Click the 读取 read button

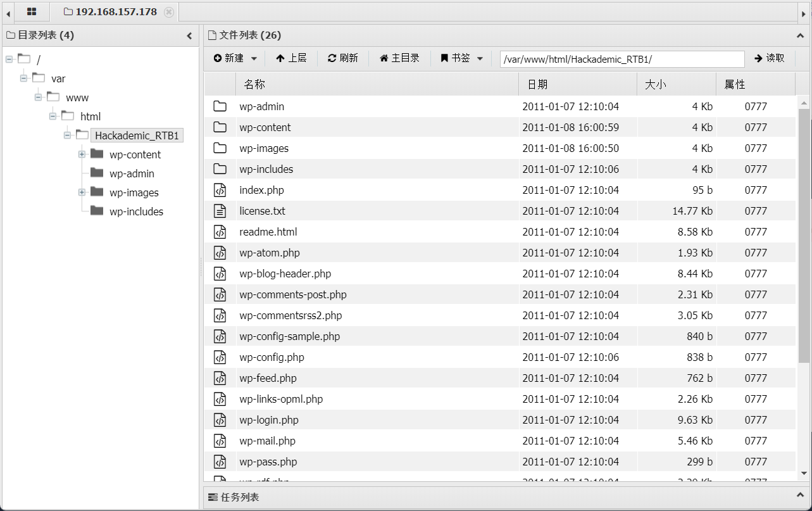pyautogui.click(x=771, y=58)
